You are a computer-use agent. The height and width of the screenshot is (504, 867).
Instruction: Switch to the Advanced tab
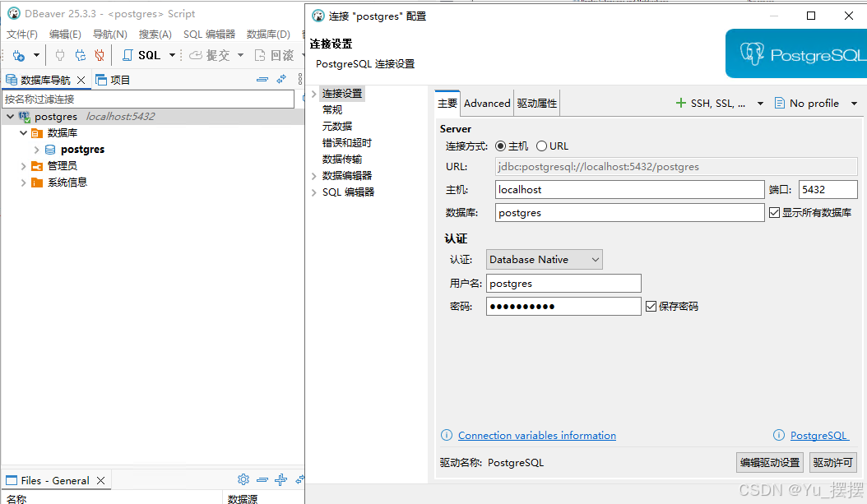coord(487,104)
